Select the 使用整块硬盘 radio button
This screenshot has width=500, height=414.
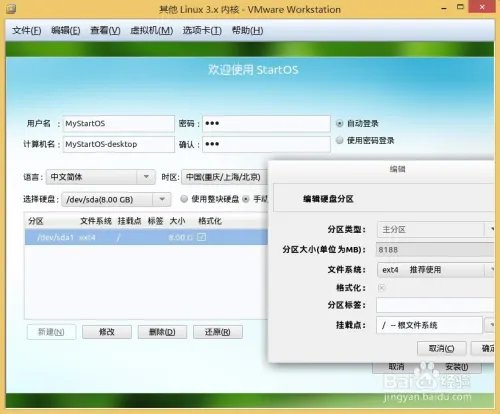(x=184, y=199)
